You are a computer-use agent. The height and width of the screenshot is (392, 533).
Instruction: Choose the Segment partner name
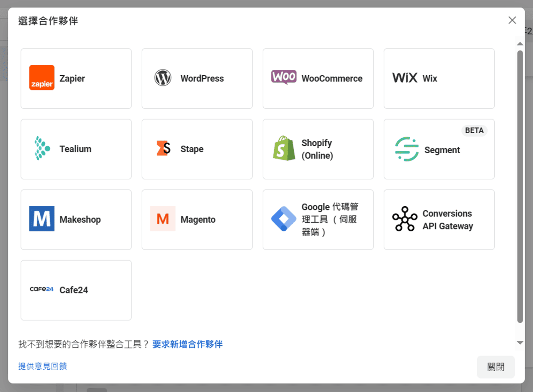click(x=442, y=150)
